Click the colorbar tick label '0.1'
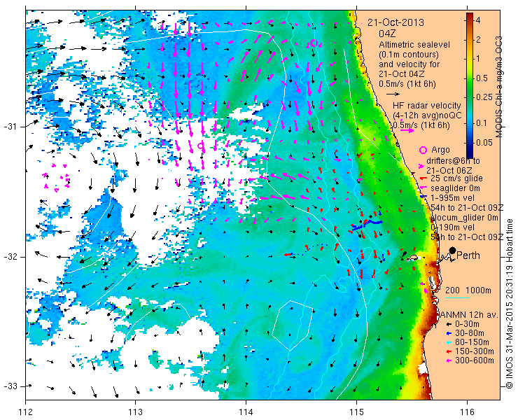The height and width of the screenshot is (420, 518). (482, 123)
